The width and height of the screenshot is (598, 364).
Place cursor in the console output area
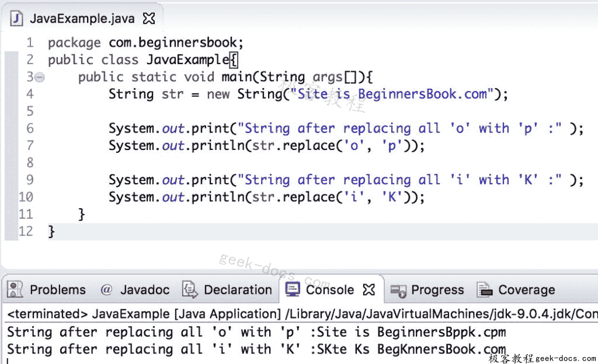234,340
